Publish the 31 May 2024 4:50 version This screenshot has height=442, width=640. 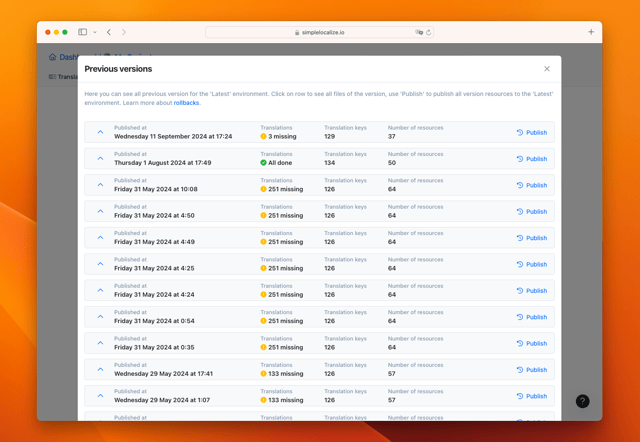[x=532, y=211]
